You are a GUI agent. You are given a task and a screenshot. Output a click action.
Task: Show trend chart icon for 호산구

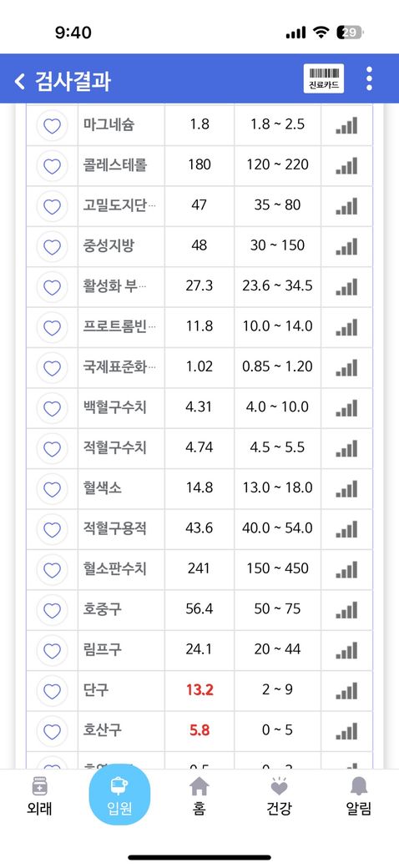(346, 731)
